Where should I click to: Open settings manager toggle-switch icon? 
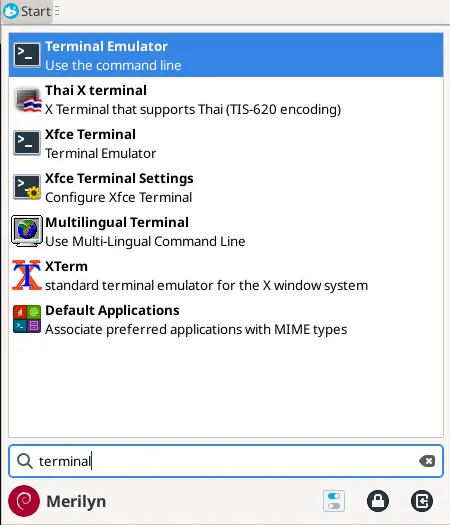(x=334, y=501)
